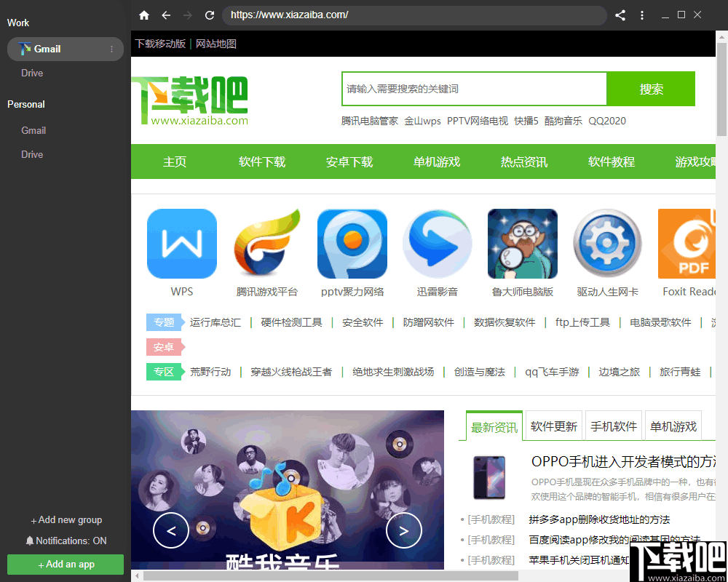Open the QQ2020 hot keyword
This screenshot has height=582, width=728.
607,121
